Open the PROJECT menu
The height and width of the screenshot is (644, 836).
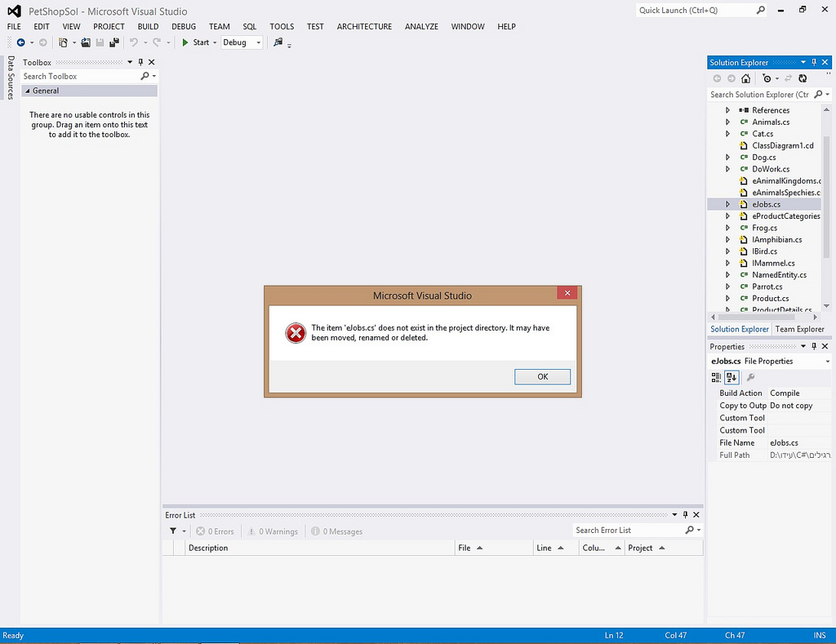click(x=109, y=26)
